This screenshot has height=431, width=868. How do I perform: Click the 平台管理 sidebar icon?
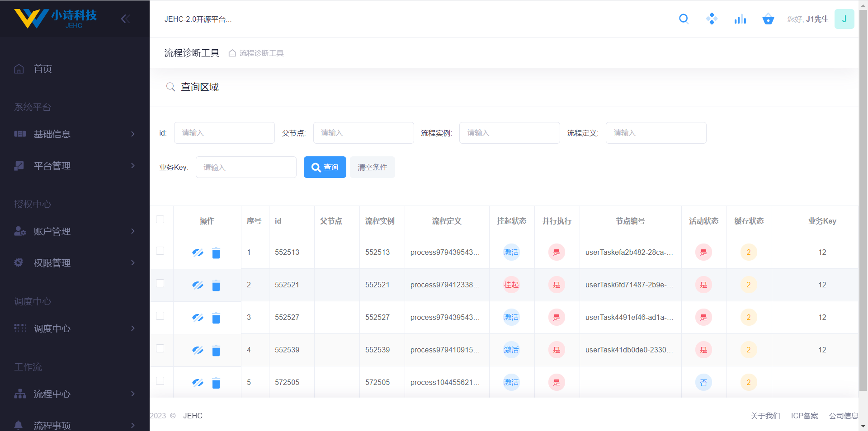coord(19,166)
